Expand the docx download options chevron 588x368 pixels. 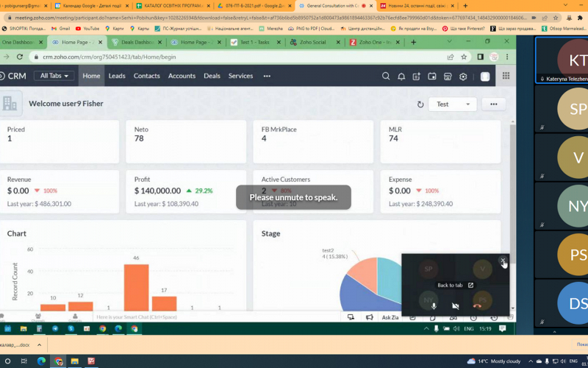(x=39, y=344)
